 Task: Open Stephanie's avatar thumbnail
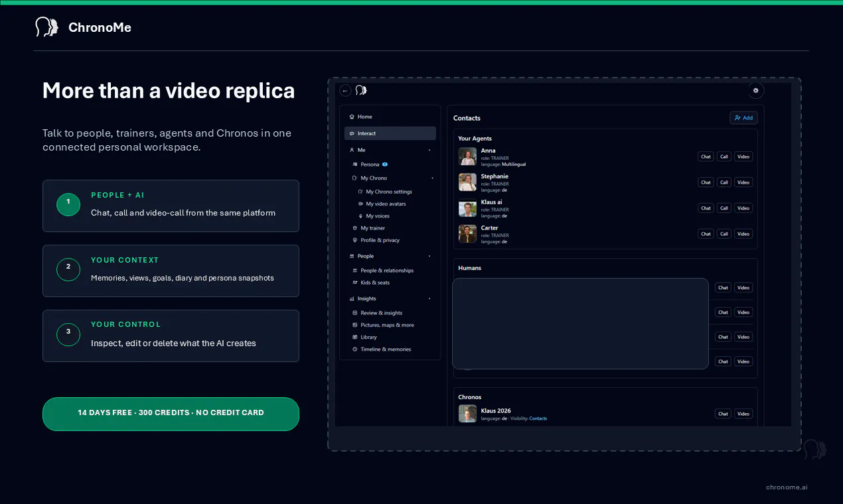click(x=467, y=182)
